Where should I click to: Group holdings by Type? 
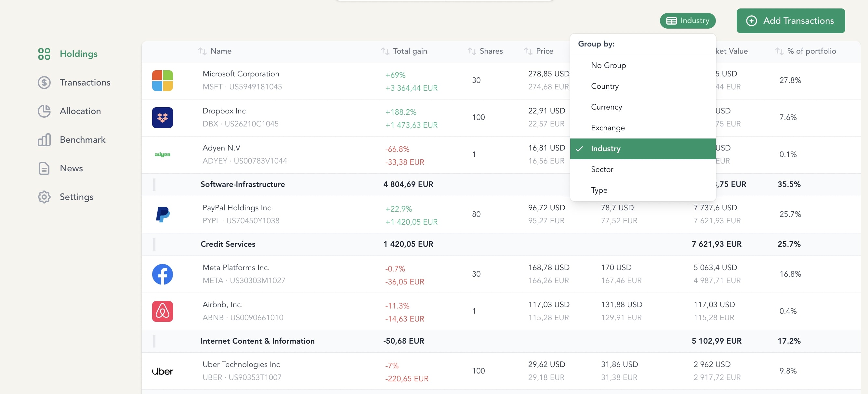click(643, 190)
